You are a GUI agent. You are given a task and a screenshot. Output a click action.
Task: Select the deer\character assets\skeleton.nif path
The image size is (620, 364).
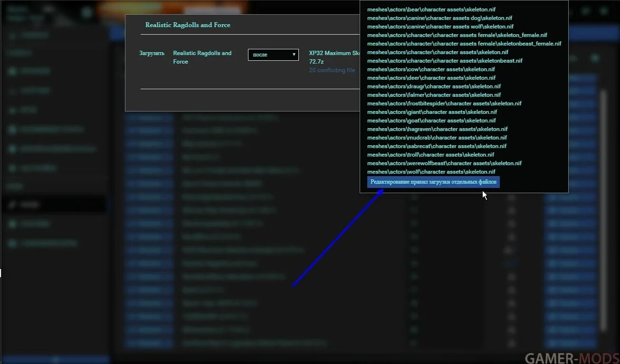pyautogui.click(x=431, y=78)
